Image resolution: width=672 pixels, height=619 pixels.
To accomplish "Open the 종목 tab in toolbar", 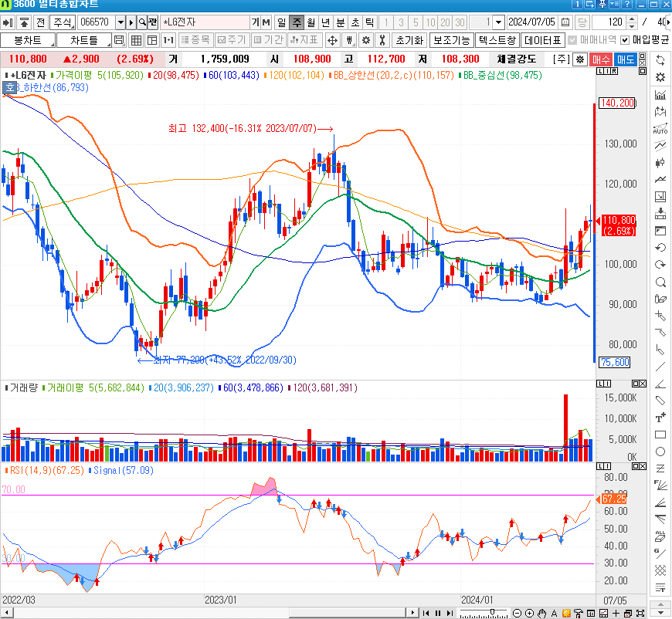I will coord(195,40).
